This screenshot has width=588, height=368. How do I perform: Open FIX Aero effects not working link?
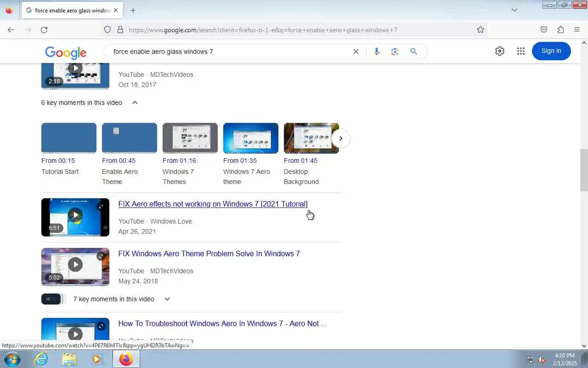click(x=213, y=204)
